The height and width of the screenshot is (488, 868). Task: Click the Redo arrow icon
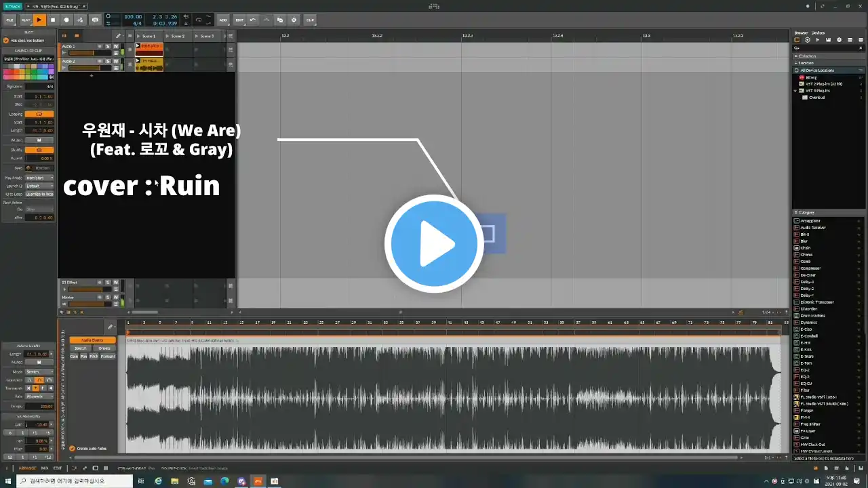[267, 20]
